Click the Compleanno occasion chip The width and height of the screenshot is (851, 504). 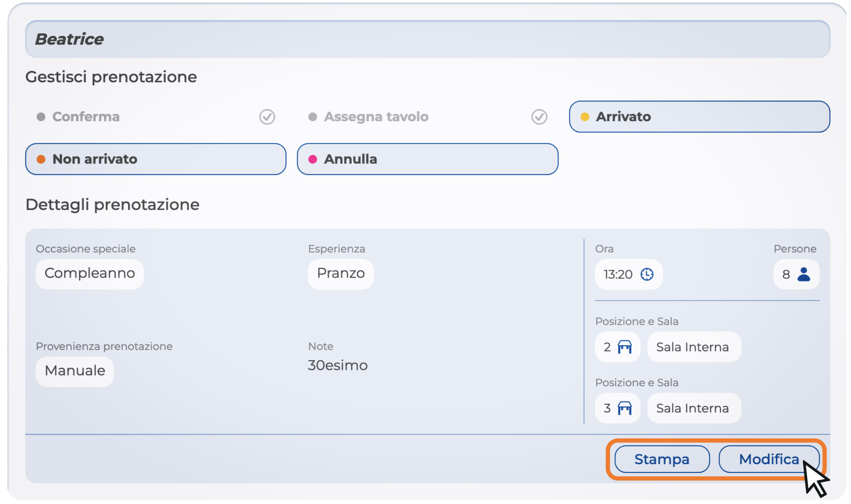[90, 274]
